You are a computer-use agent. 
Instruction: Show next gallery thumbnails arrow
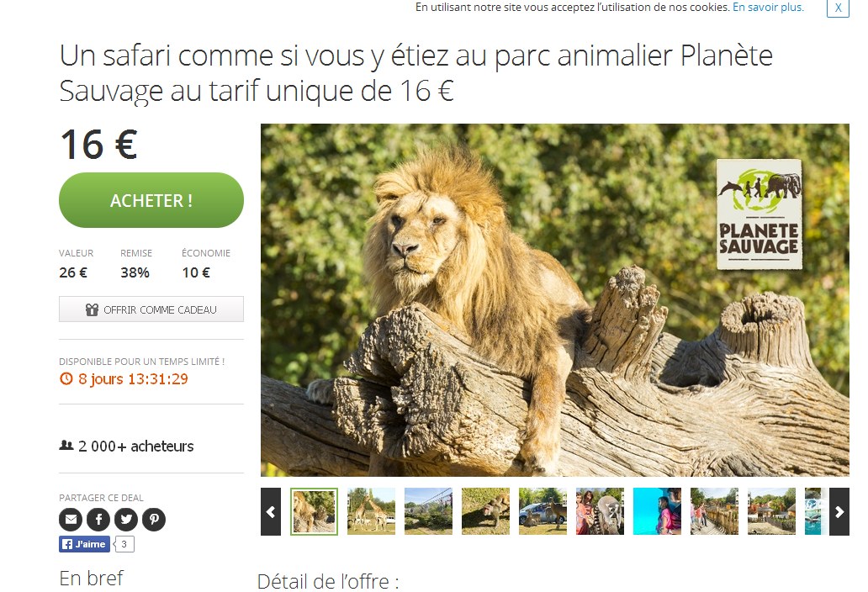coord(839,512)
